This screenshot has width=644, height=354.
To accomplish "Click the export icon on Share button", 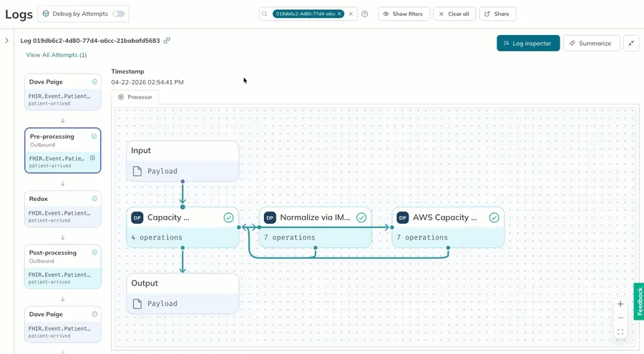I will [x=487, y=14].
